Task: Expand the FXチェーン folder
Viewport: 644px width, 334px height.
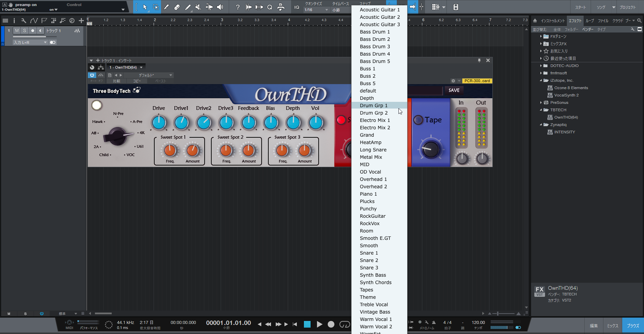Action: (541, 36)
